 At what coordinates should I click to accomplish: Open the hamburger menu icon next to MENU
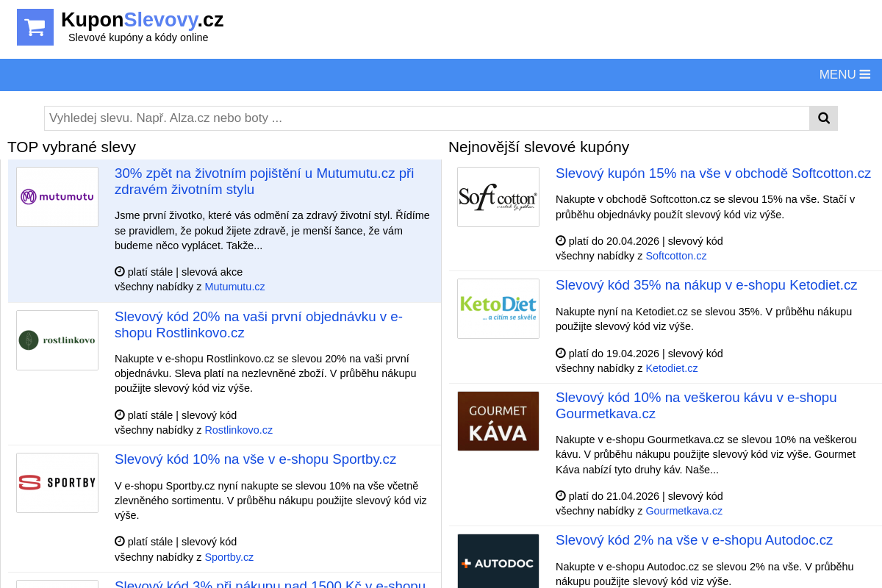click(x=864, y=74)
